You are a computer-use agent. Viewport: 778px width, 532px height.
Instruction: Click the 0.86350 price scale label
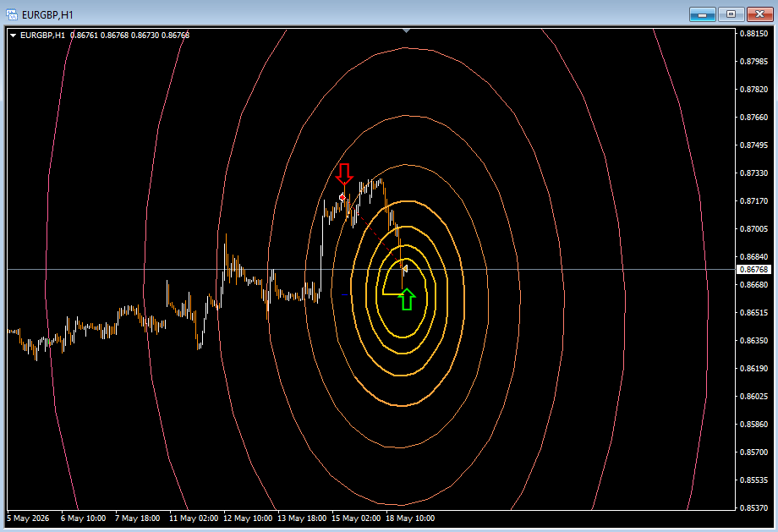(x=753, y=341)
